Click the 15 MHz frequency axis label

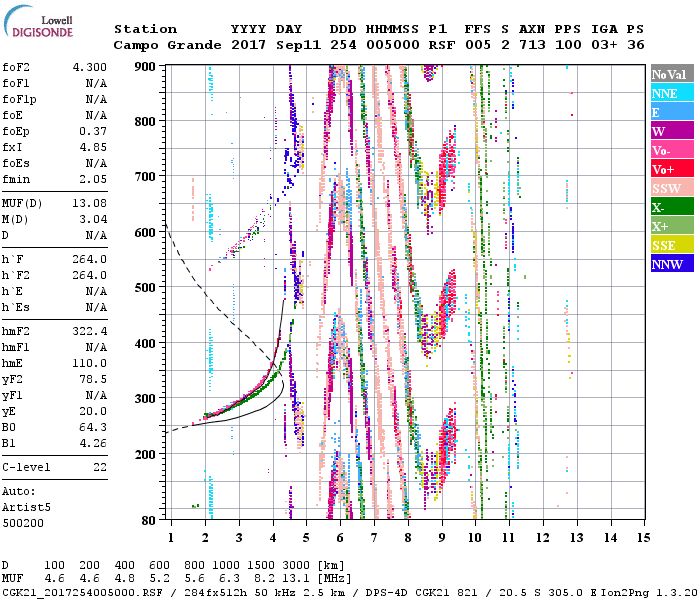(643, 538)
